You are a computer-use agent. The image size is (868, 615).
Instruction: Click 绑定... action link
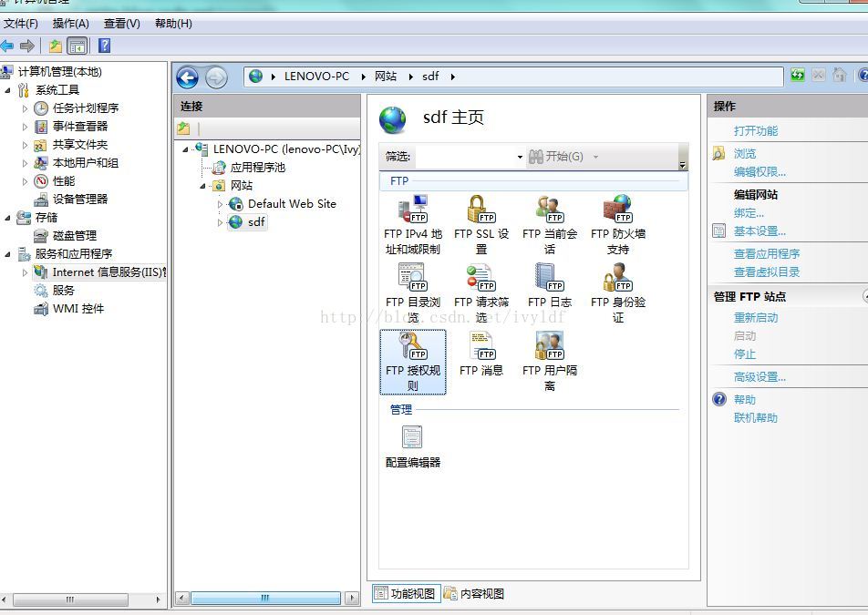point(749,213)
